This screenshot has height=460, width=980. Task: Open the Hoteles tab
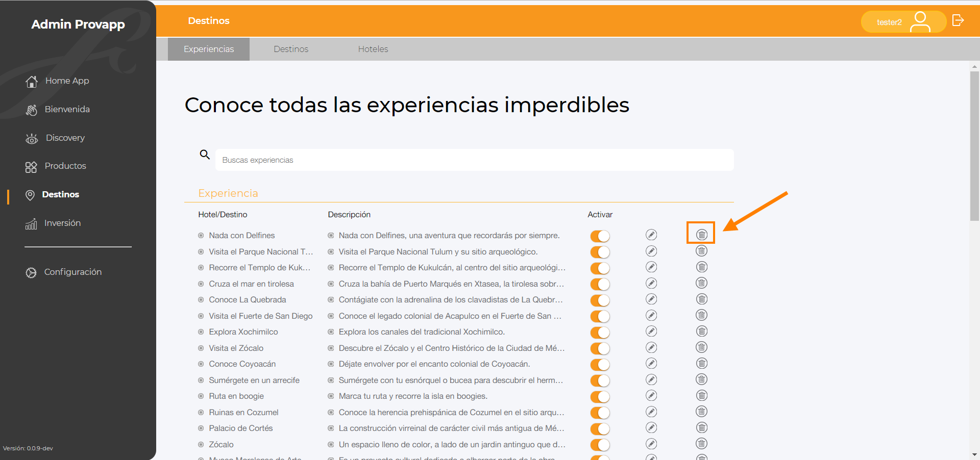coord(373,49)
